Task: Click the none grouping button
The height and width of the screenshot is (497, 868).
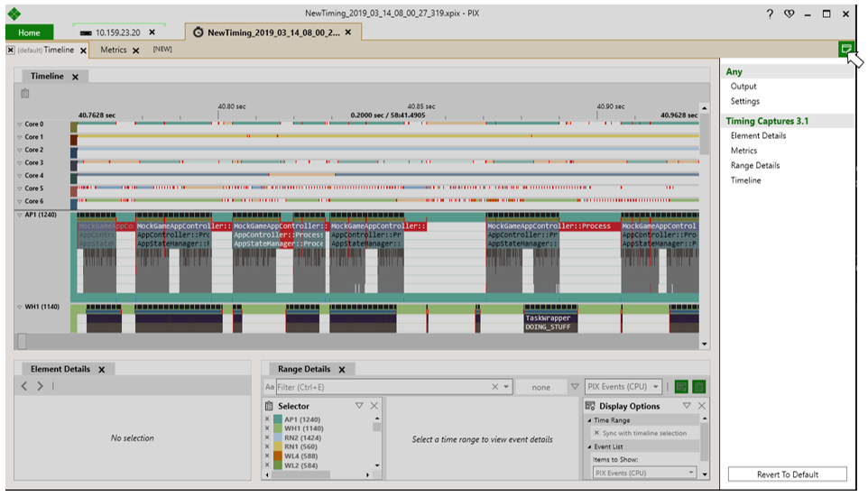Action: pyautogui.click(x=540, y=387)
